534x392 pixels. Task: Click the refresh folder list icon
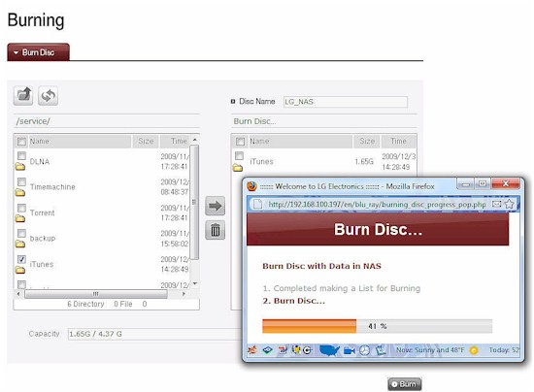pyautogui.click(x=48, y=95)
